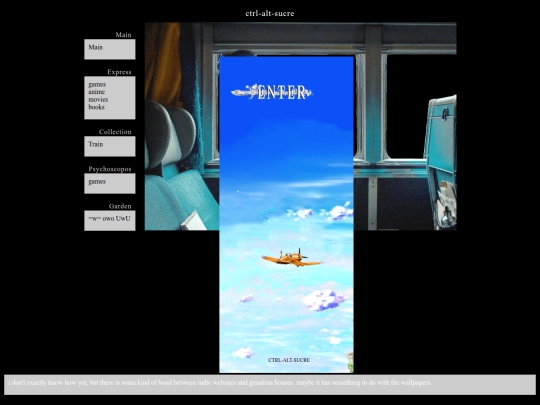Open the UwU link under Garden

pos(123,218)
